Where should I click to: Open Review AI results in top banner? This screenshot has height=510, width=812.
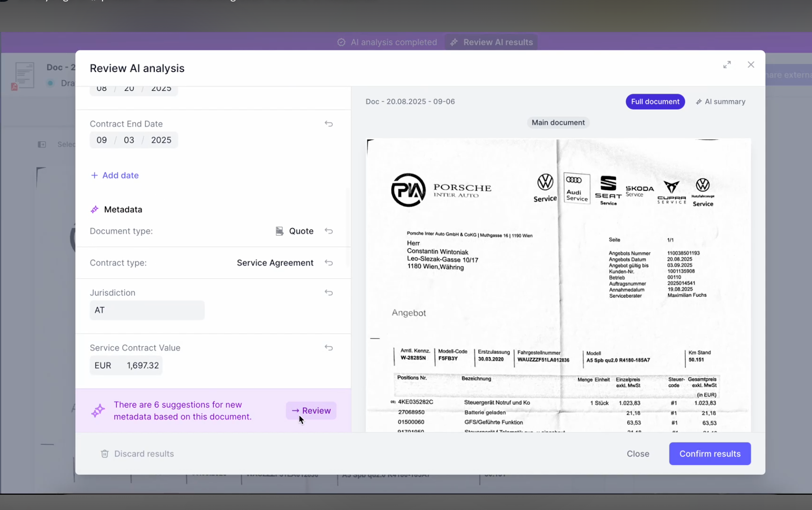pyautogui.click(x=492, y=42)
